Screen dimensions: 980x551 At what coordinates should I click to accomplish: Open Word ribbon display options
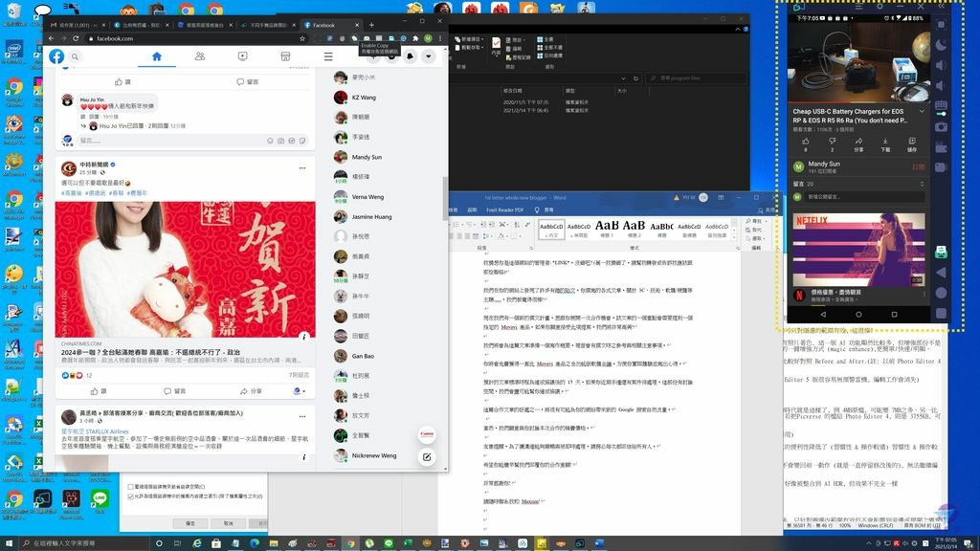[721, 197]
